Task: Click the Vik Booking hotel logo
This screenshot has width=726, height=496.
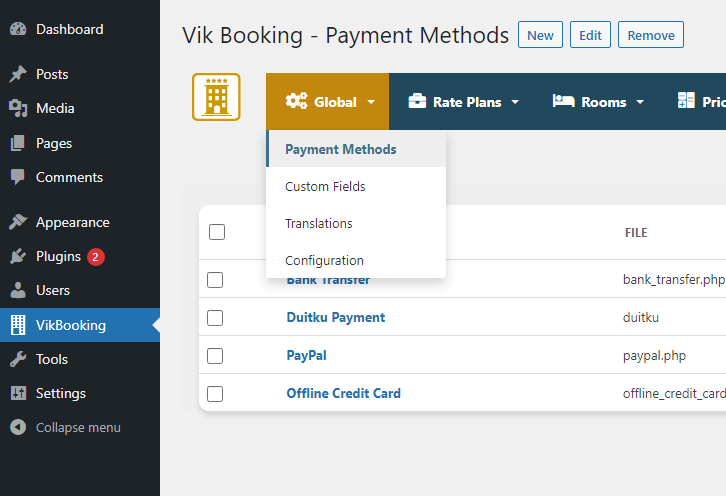Action: 216,97
